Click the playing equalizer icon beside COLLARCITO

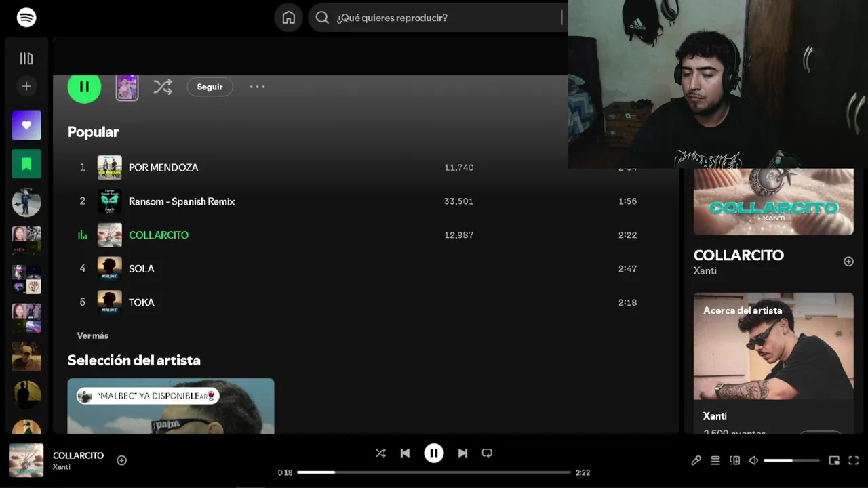[83, 235]
